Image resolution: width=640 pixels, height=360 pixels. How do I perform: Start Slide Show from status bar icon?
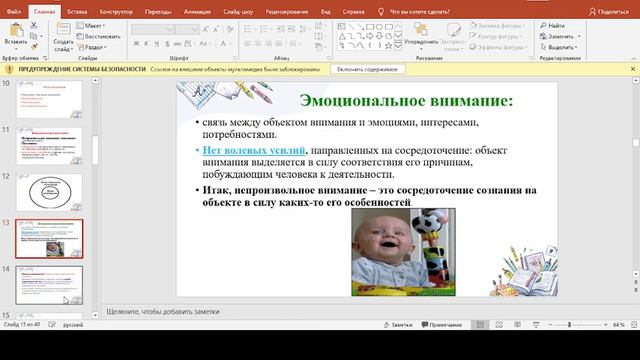[x=536, y=324]
